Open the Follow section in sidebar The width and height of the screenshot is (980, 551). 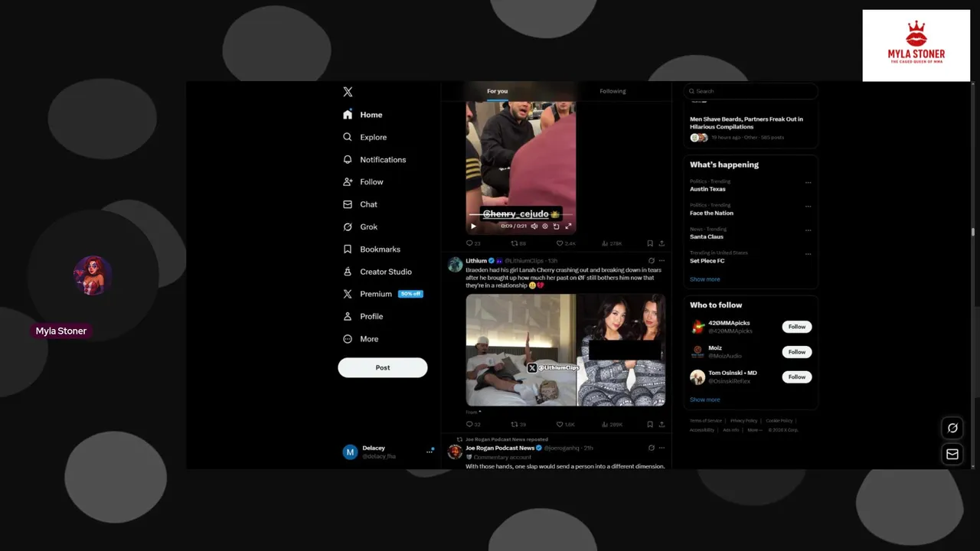click(x=363, y=182)
